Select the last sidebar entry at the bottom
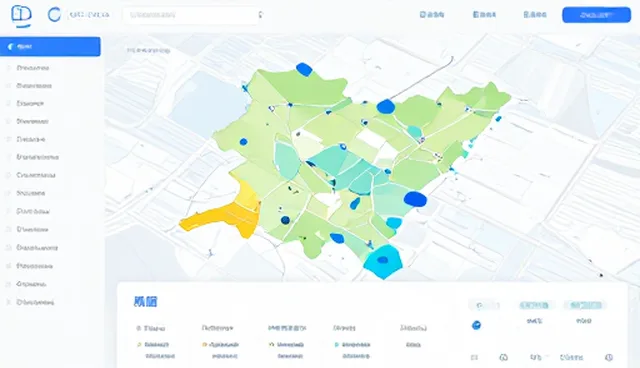Viewport: 640px width, 368px height. click(x=35, y=302)
